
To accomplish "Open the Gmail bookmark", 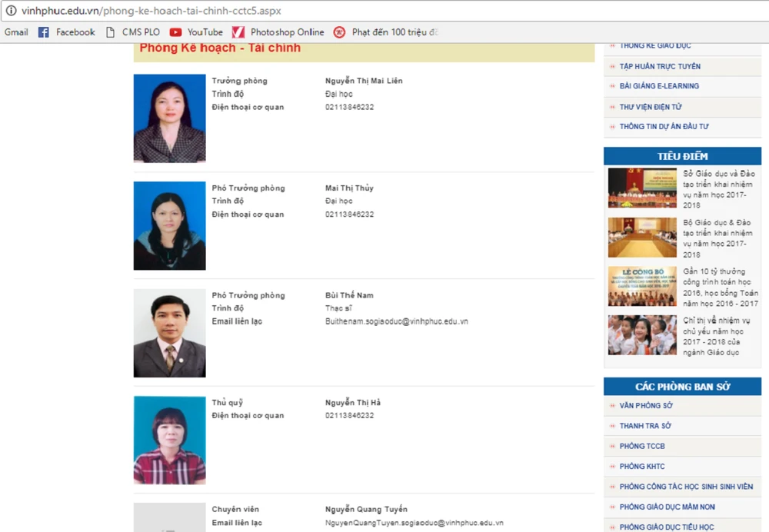I will 16,32.
